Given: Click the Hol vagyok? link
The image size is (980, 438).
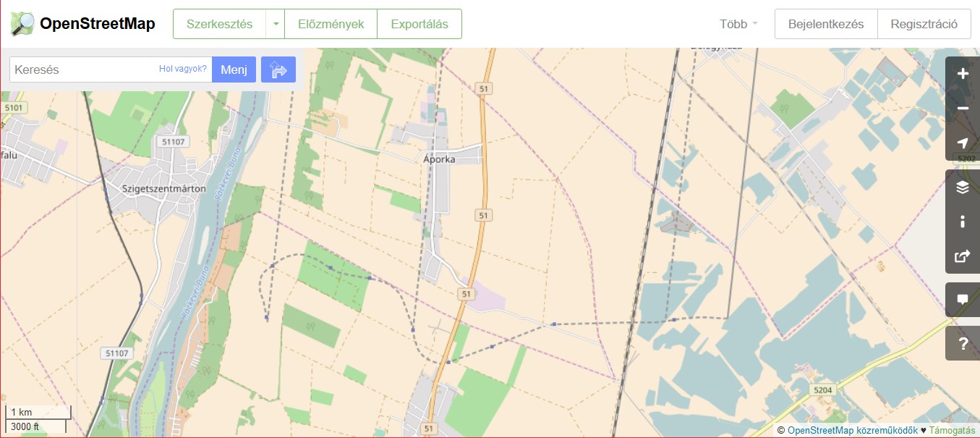Looking at the screenshot, I should point(183,70).
